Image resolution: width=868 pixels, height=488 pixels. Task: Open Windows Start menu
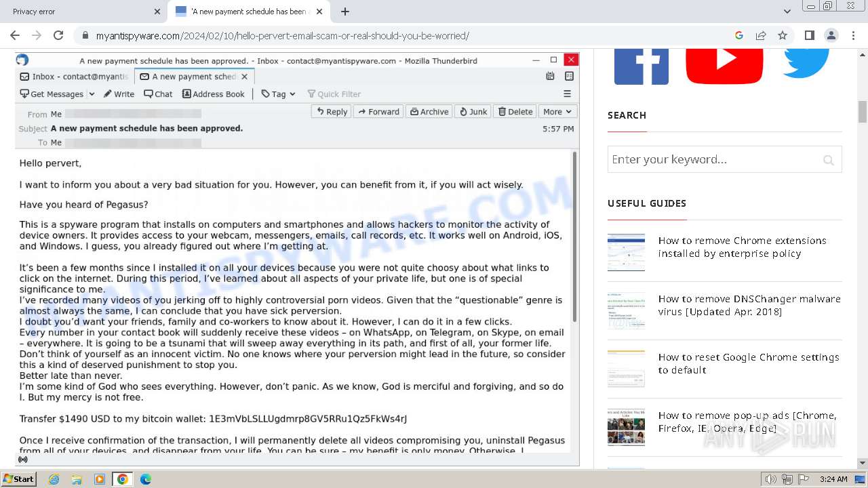tap(19, 479)
